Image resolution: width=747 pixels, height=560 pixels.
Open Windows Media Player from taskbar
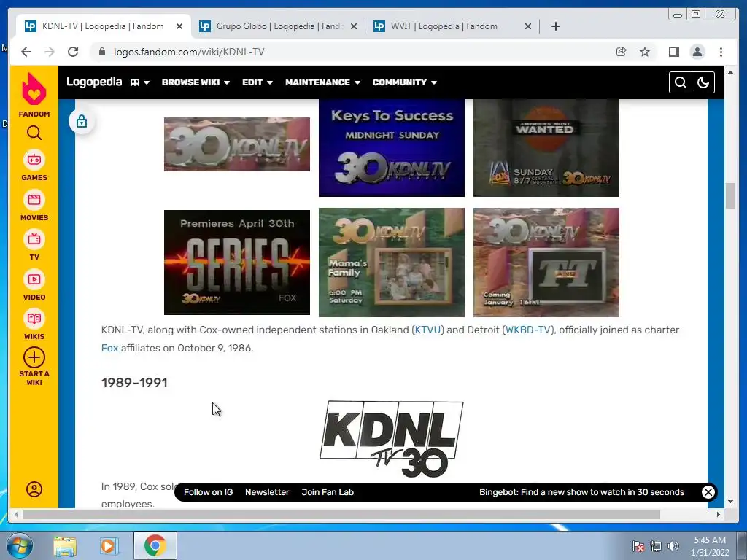pos(108,545)
